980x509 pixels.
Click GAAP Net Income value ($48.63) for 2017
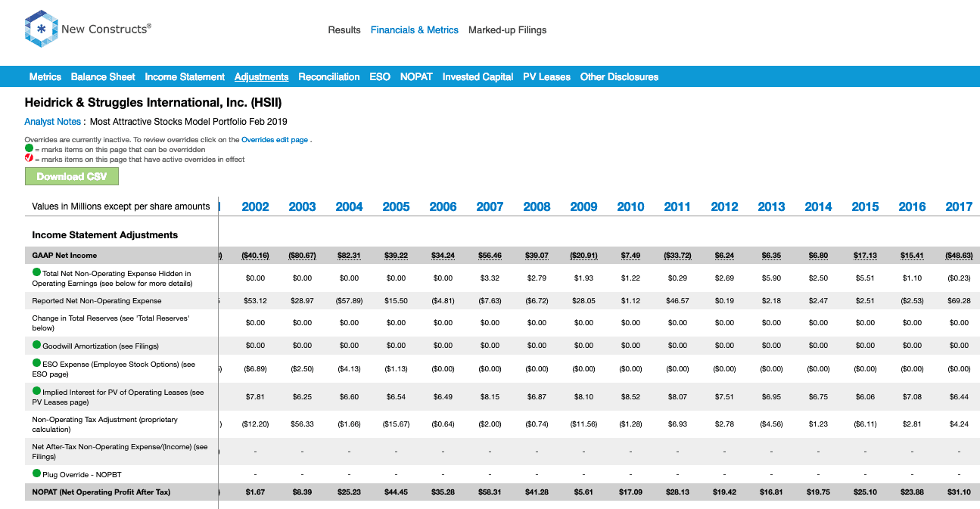pos(959,256)
